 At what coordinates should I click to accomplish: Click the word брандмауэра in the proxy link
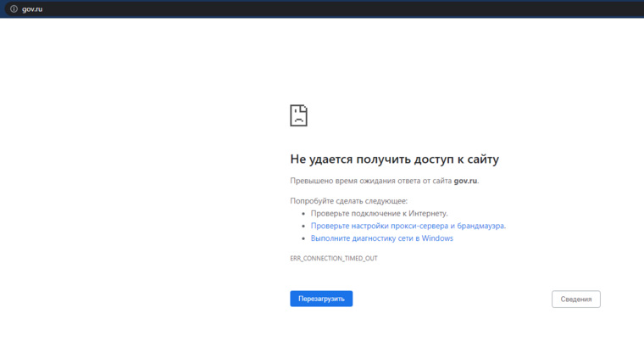point(480,226)
